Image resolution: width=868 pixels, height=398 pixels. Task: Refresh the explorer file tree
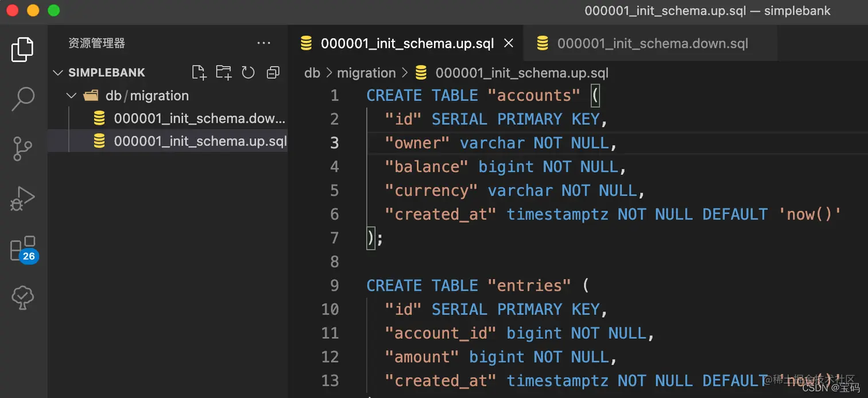pos(248,72)
